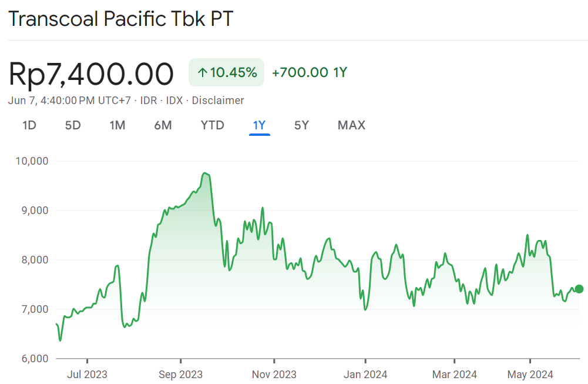The height and width of the screenshot is (384, 588).
Task: Click the Transcoal Pacific Tbk PT title
Action: (x=121, y=18)
